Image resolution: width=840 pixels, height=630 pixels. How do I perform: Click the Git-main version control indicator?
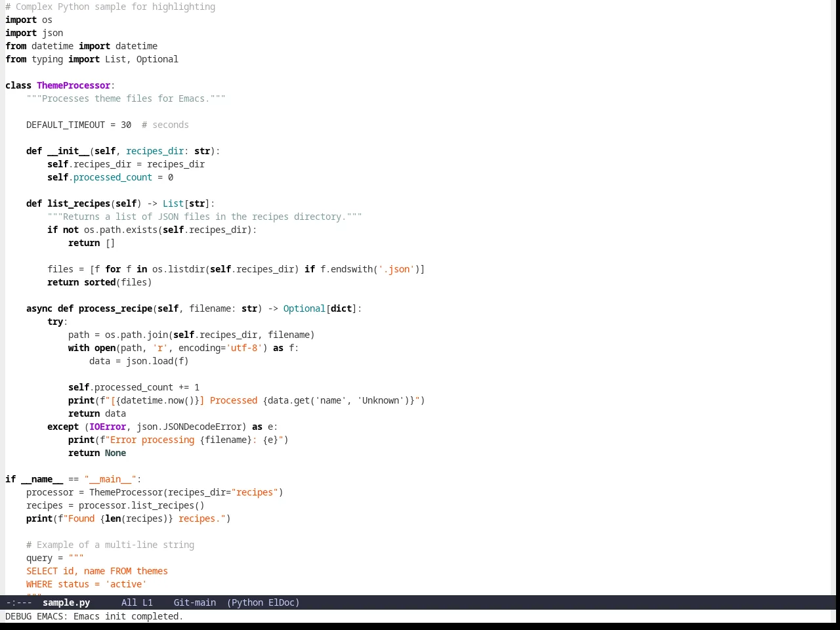(195, 602)
